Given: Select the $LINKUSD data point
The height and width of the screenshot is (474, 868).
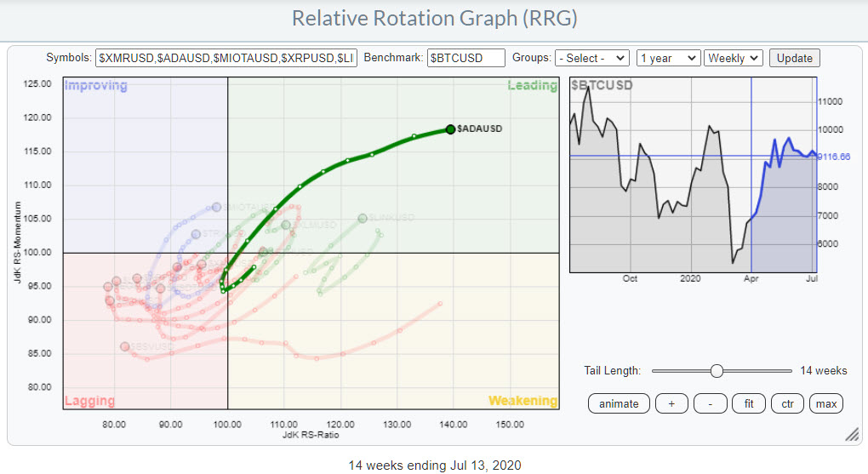Looking at the screenshot, I should click(x=363, y=219).
